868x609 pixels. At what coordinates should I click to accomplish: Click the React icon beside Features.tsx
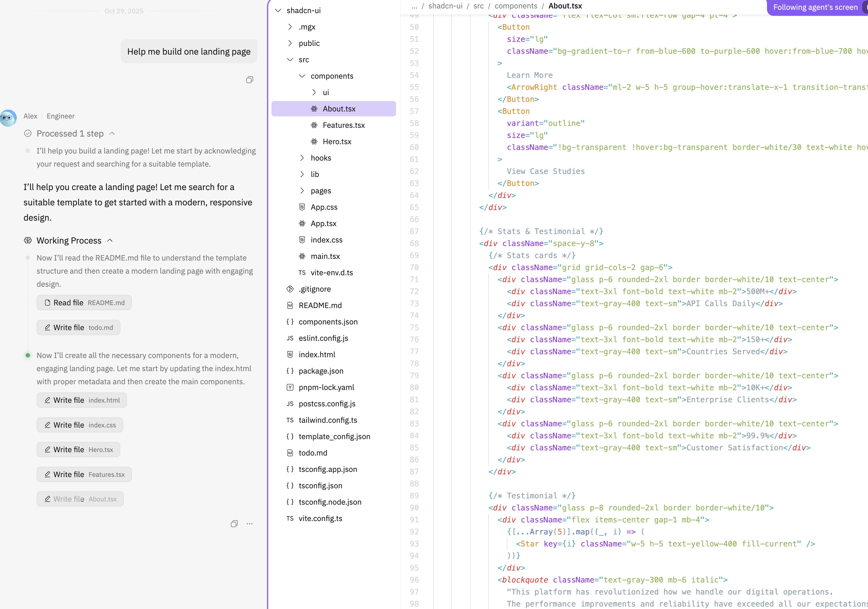click(x=314, y=125)
